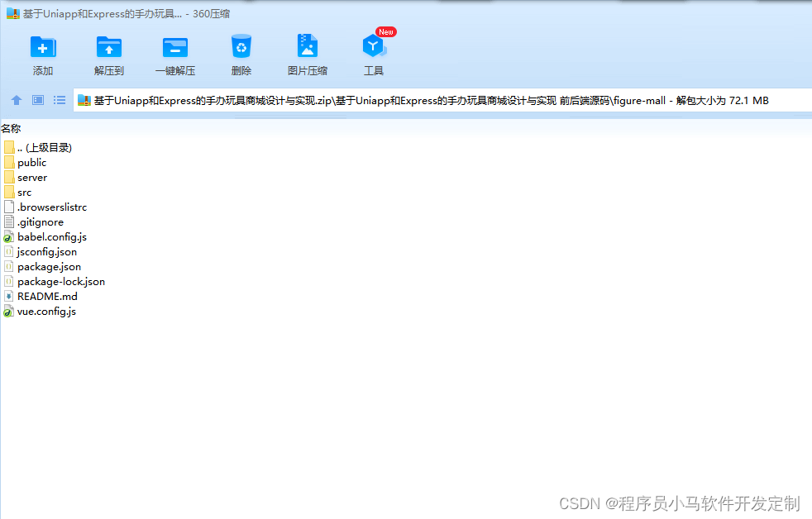The height and width of the screenshot is (519, 812).
Task: Click the package-lock.json file icon
Action: pos(9,282)
